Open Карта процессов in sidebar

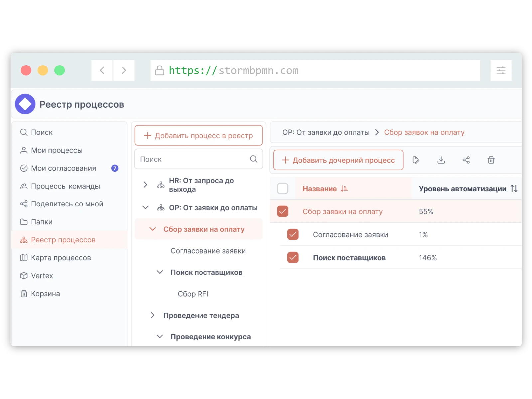coord(61,258)
